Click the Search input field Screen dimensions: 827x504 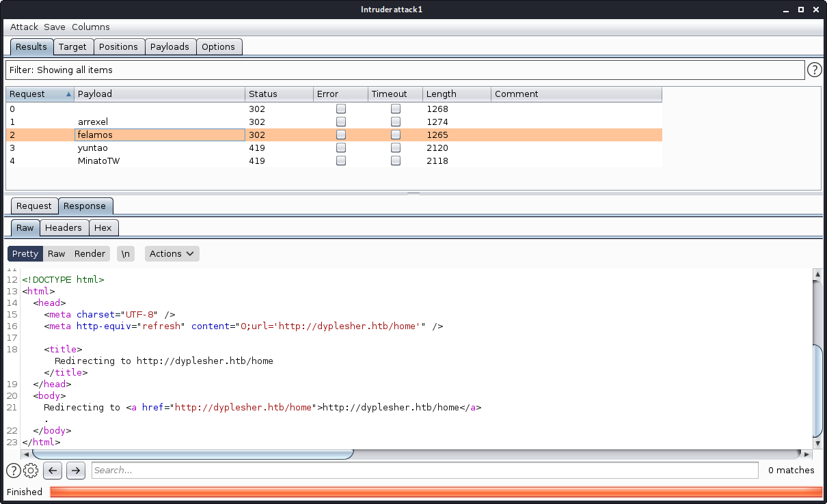click(x=424, y=470)
